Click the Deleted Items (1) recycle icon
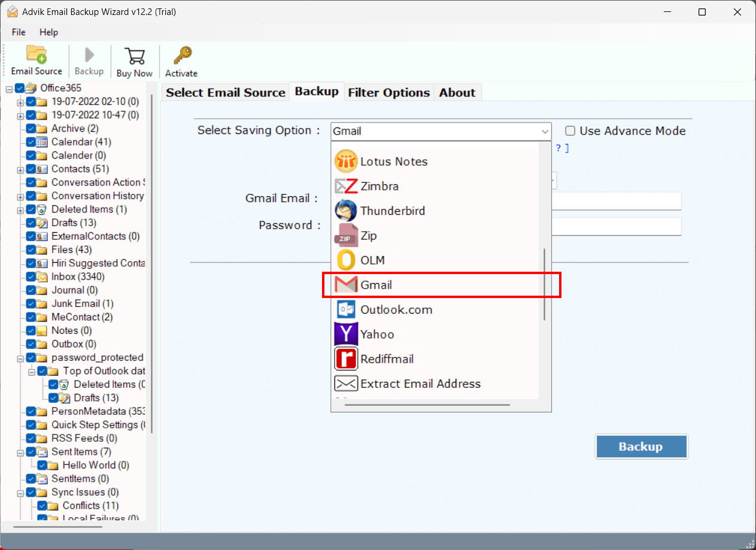The width and height of the screenshot is (756, 550). click(42, 209)
